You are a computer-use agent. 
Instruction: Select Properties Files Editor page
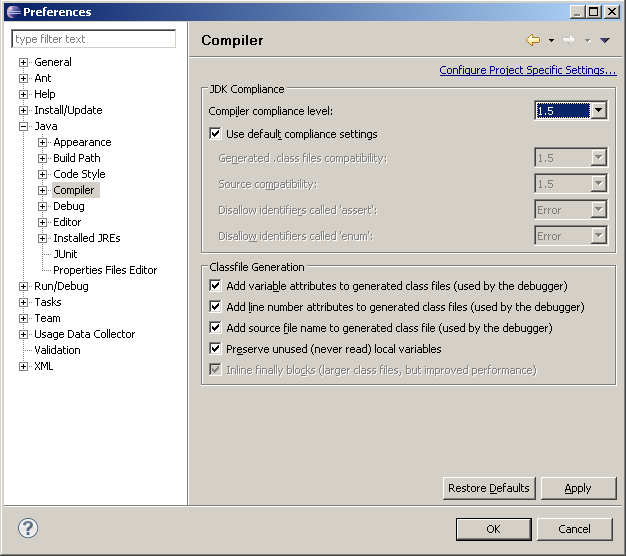tap(105, 270)
